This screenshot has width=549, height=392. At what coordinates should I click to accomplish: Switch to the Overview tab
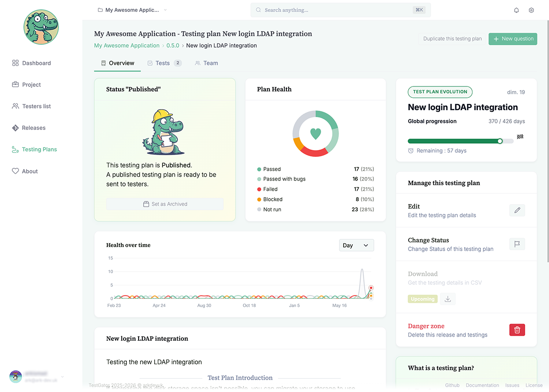click(118, 63)
